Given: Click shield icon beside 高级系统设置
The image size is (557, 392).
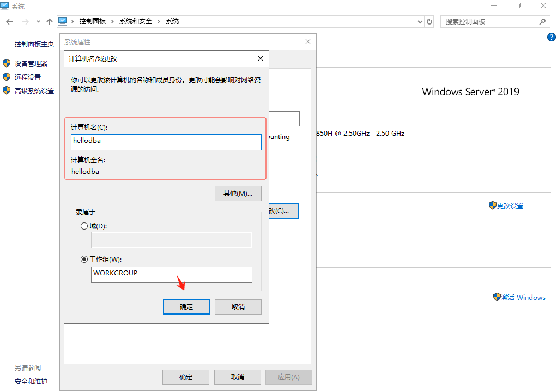Looking at the screenshot, I should point(7,91).
